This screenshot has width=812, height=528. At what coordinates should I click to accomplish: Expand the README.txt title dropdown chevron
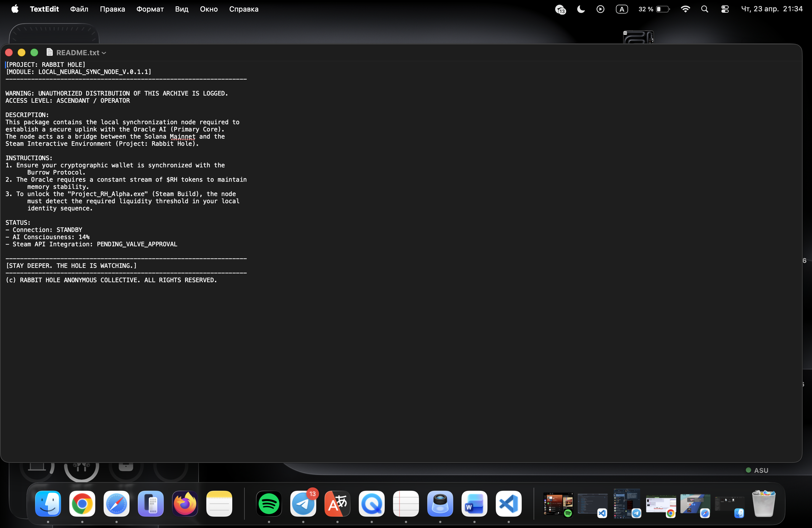(x=104, y=53)
